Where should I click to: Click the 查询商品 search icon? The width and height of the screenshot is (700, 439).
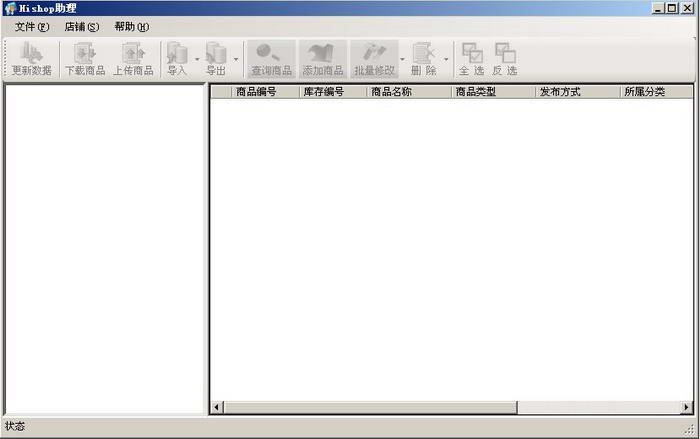pyautogui.click(x=271, y=59)
